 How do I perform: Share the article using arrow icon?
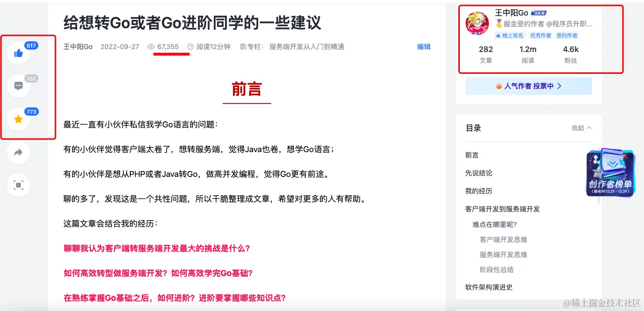tap(18, 152)
